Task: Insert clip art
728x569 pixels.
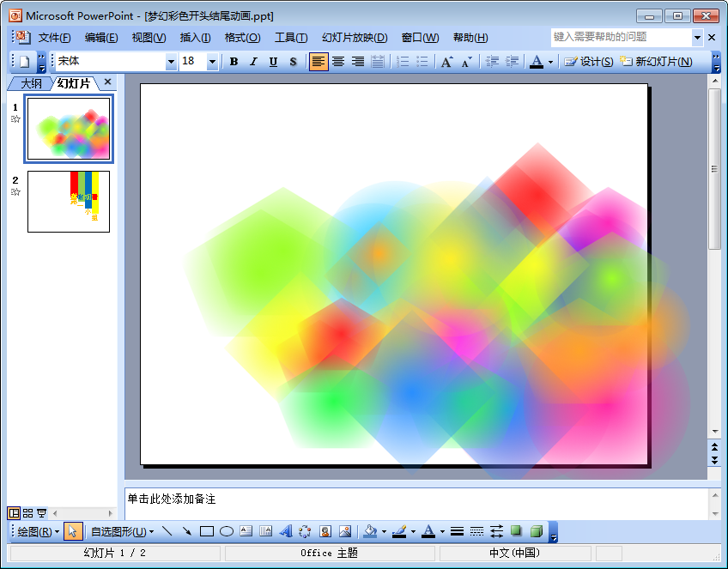Action: [x=325, y=531]
